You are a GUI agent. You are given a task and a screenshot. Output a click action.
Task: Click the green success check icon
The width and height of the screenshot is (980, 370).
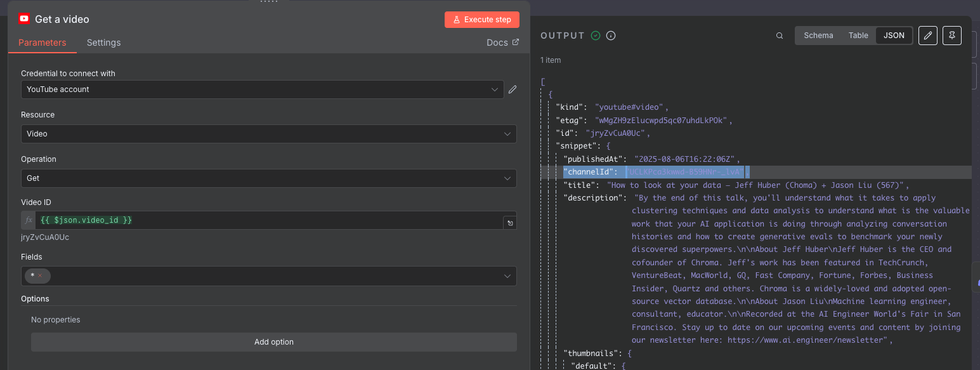coord(596,36)
